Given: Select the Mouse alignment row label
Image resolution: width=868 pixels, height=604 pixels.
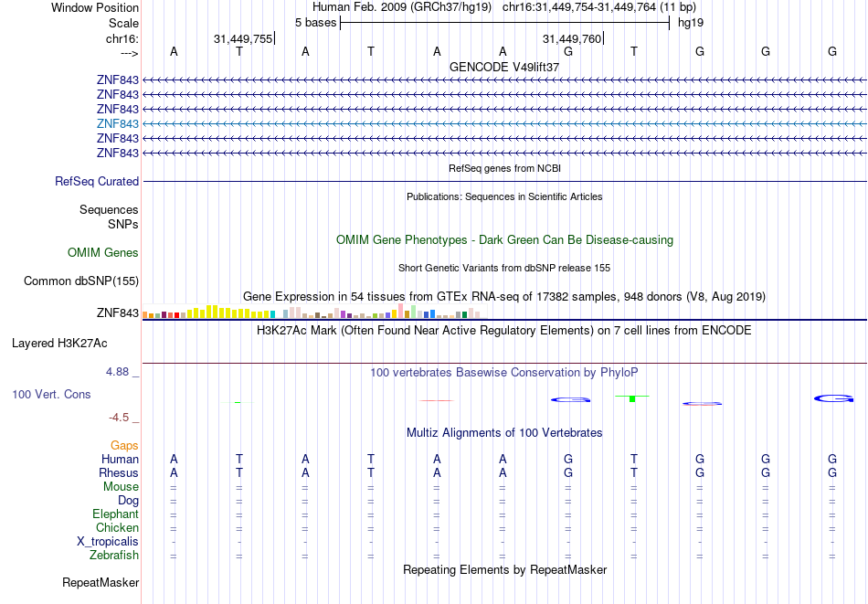Looking at the screenshot, I should point(121,487).
